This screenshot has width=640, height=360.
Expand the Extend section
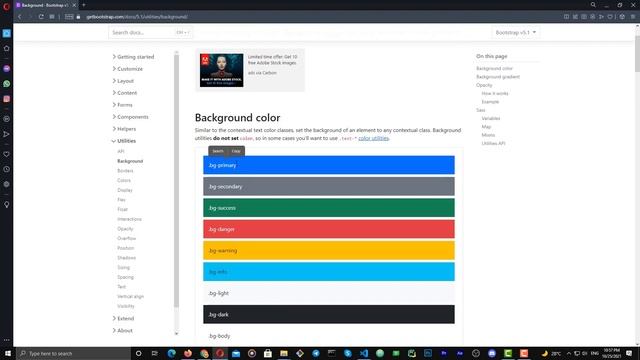point(123,318)
